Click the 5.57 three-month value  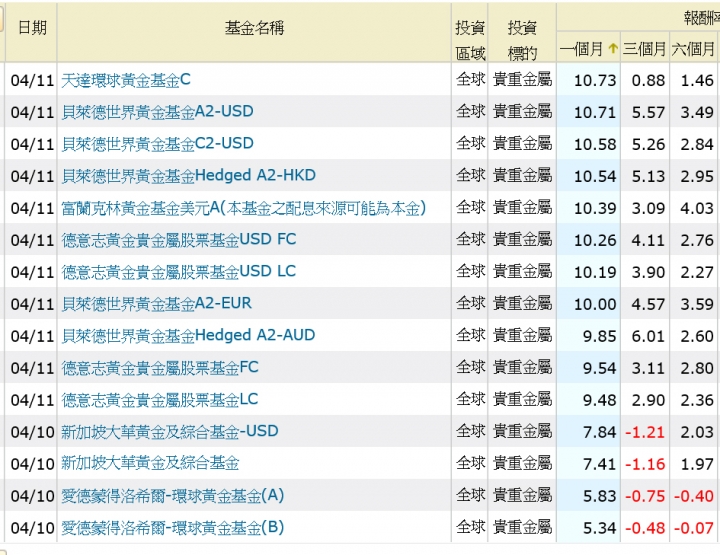pyautogui.click(x=648, y=113)
